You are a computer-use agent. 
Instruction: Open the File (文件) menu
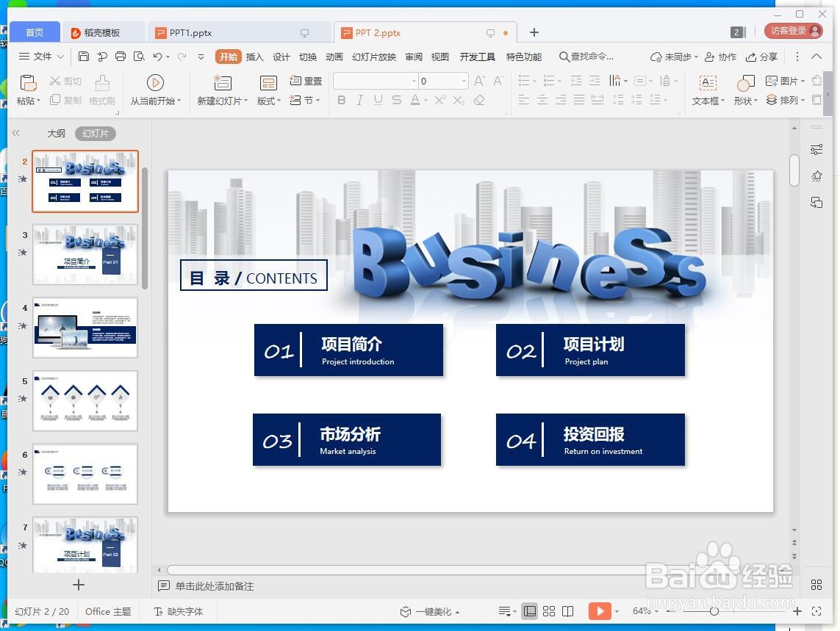tap(42, 57)
